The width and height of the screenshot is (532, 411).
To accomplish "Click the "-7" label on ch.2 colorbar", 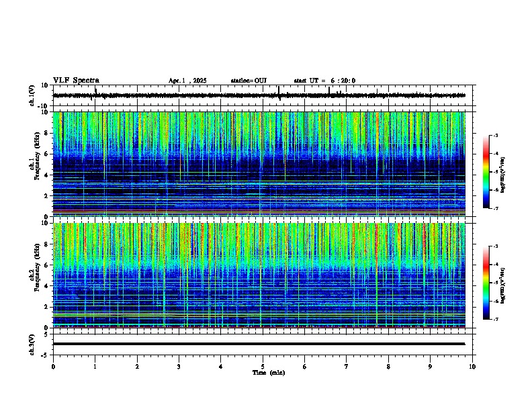I will (x=495, y=319).
